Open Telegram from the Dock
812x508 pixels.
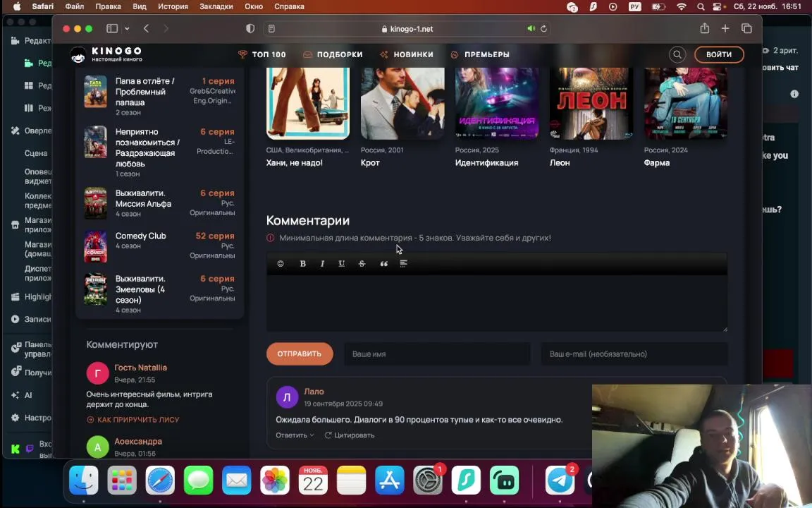click(560, 480)
